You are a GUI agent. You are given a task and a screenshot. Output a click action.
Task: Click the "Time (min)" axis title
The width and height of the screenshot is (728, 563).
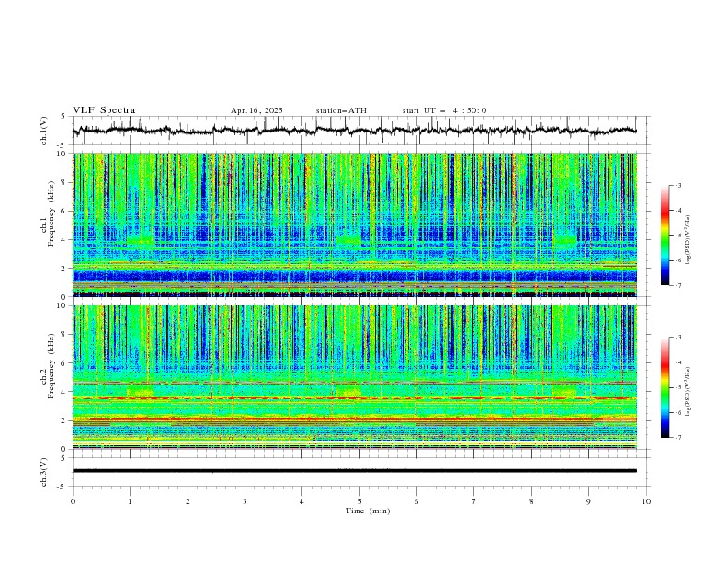click(x=368, y=511)
